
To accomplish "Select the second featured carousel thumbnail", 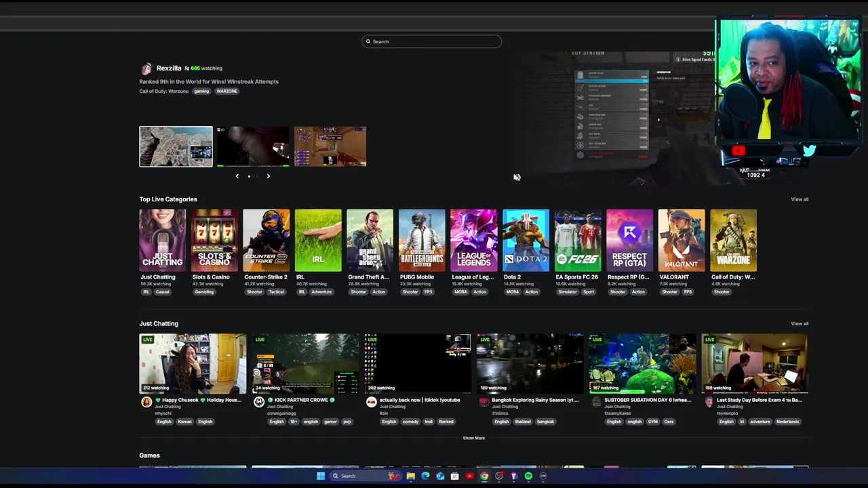I will [253, 146].
